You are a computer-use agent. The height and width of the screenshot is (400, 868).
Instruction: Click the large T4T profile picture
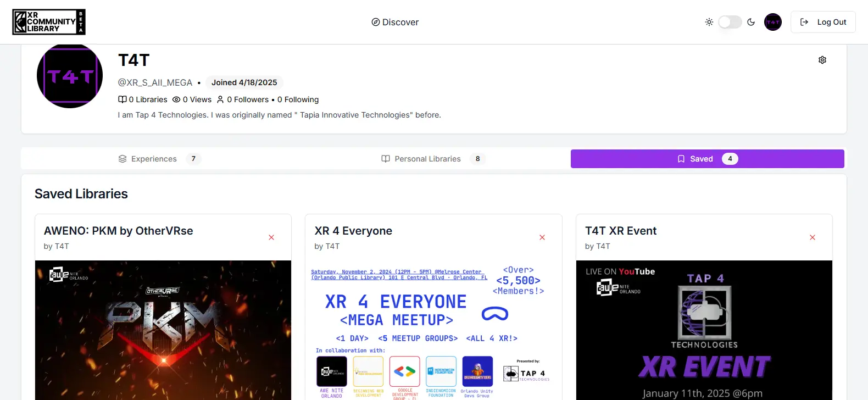coord(70,76)
